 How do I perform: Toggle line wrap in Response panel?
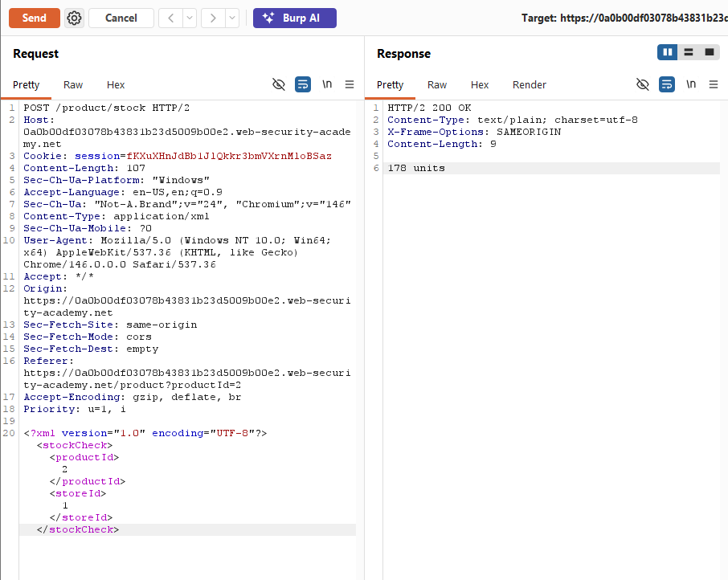pyautogui.click(x=667, y=84)
